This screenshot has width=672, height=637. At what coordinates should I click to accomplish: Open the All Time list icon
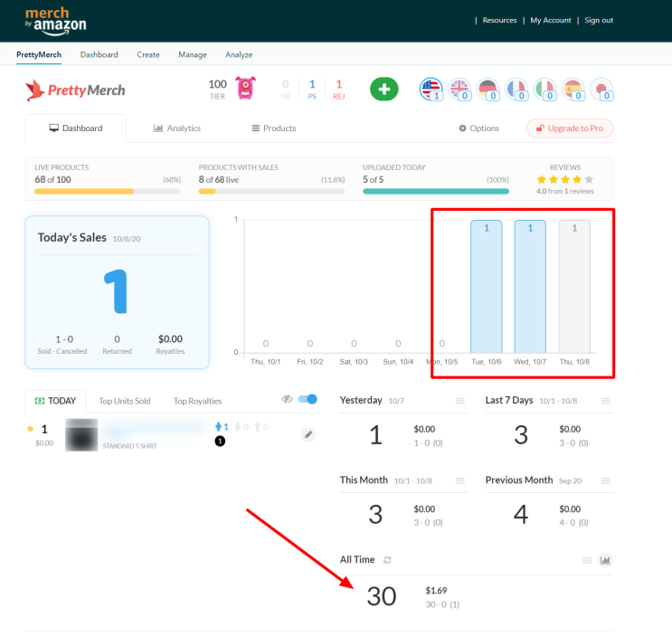[x=587, y=560]
